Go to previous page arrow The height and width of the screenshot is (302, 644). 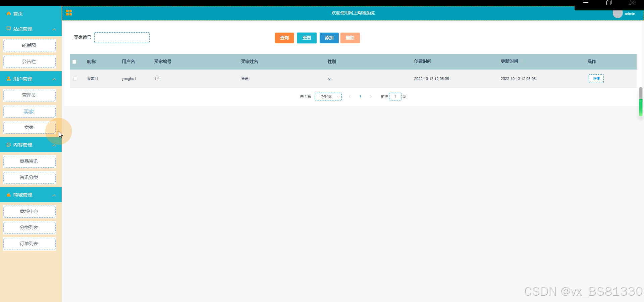(x=350, y=96)
